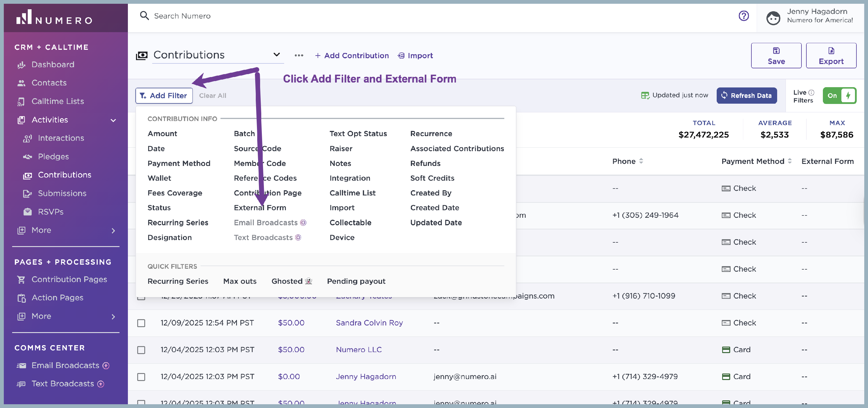Viewport: 868px width, 408px height.
Task: Click the Search Numero input field
Action: [x=182, y=16]
